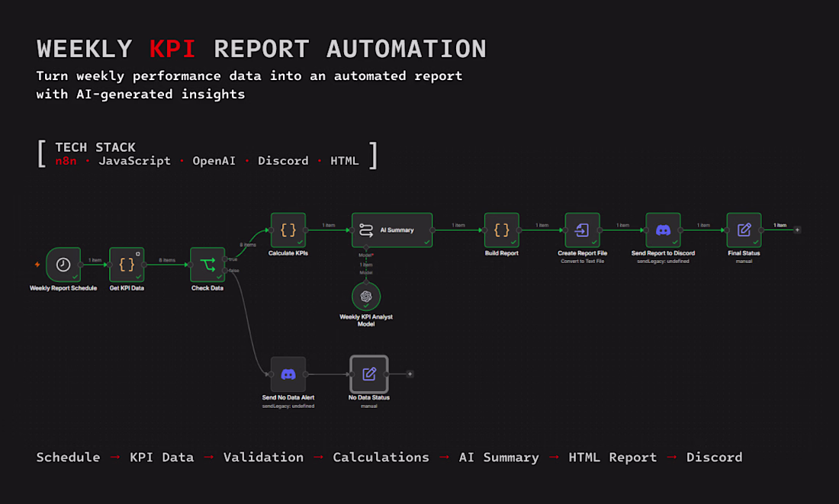Click the Weekly KPI Analyst Model OpenAI node
839x504 pixels.
(x=366, y=296)
